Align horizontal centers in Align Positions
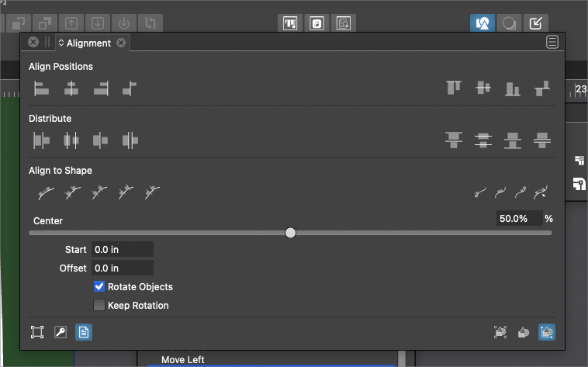Screen dimensions: 588x367 (x=71, y=88)
